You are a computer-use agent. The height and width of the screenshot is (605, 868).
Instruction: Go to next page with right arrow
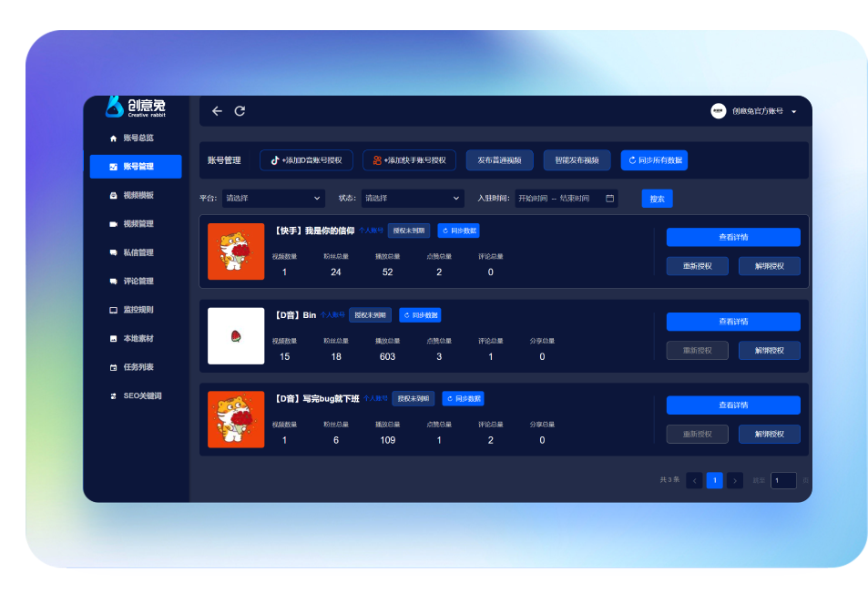736,480
